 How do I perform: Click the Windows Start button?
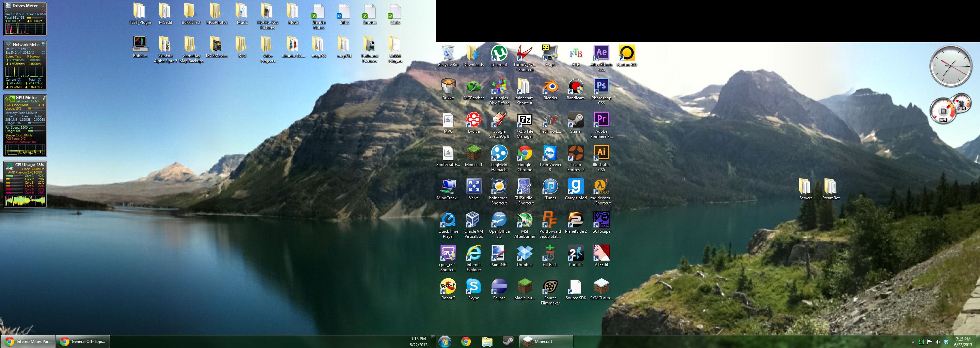[x=444, y=342]
